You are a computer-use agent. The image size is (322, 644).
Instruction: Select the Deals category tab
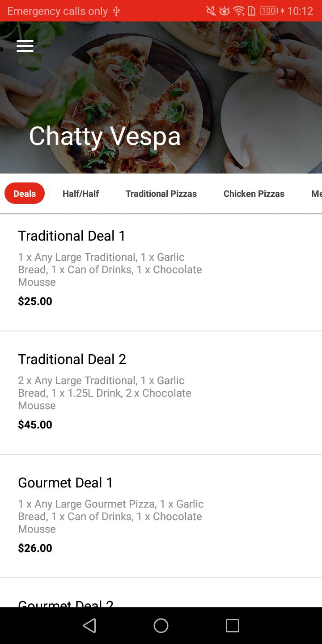[x=25, y=193]
